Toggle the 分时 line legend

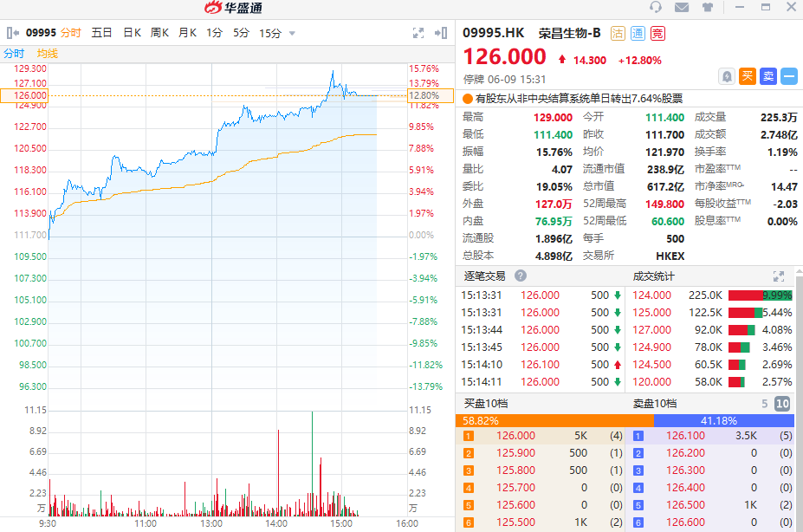click(x=14, y=54)
